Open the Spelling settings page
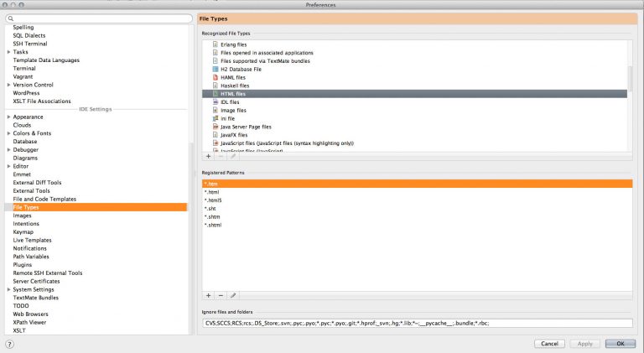Image resolution: width=644 pixels, height=353 pixels. (x=23, y=27)
